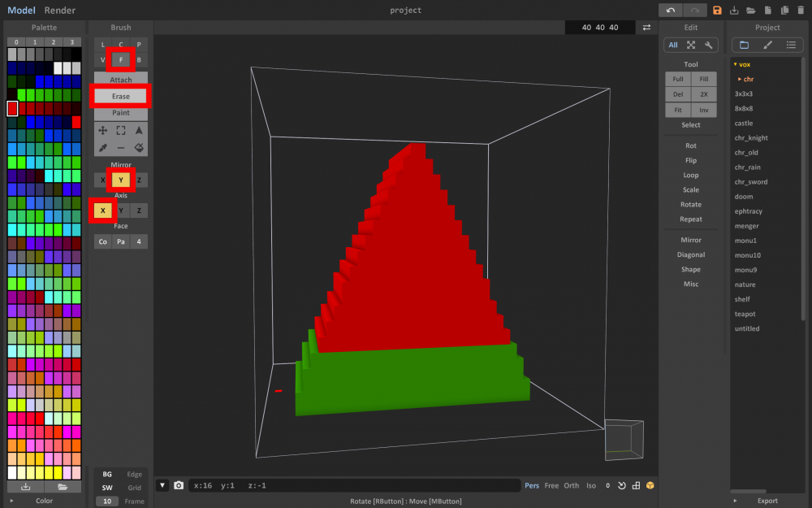Open the Save project icon
Image resolution: width=812 pixels, height=508 pixels.
coord(718,10)
